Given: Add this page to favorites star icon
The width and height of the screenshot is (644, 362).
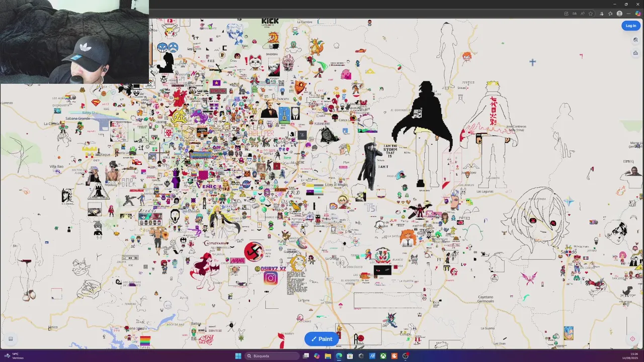Looking at the screenshot, I should tap(591, 14).
